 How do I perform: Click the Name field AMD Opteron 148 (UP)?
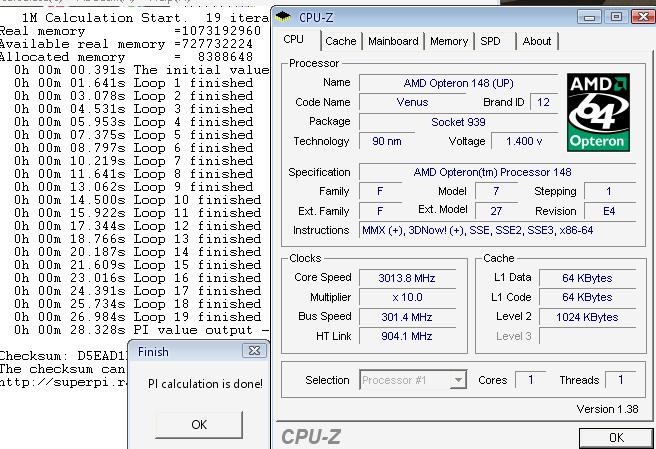click(458, 83)
